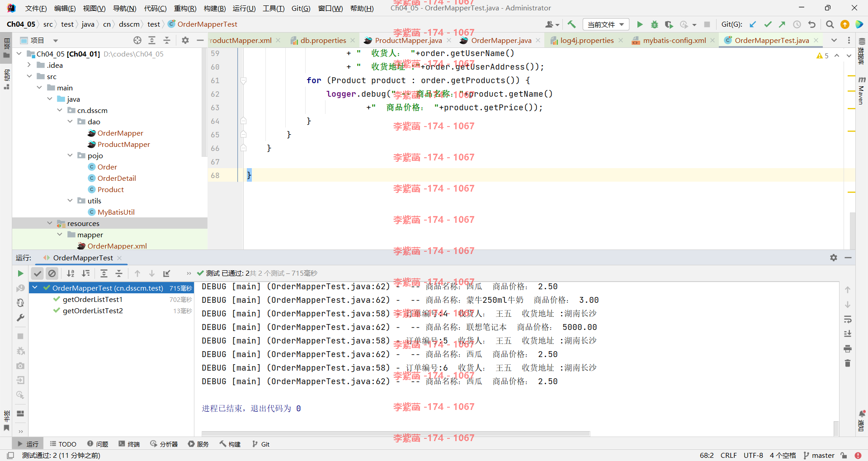Start debugging with the bug icon
This screenshot has width=868, height=461.
[x=654, y=24]
